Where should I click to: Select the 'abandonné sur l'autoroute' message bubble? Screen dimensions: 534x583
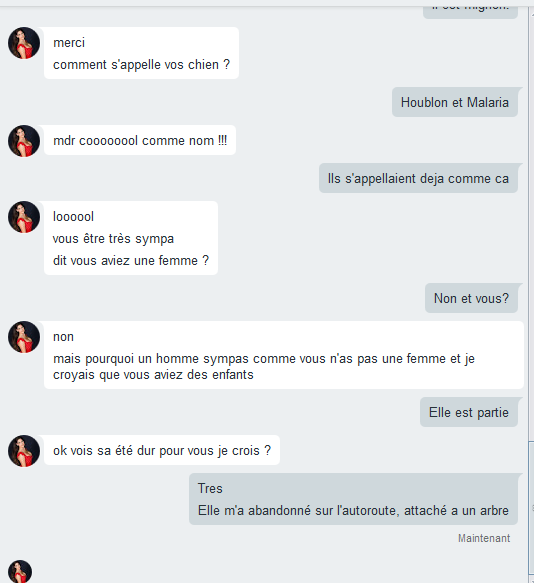point(353,499)
